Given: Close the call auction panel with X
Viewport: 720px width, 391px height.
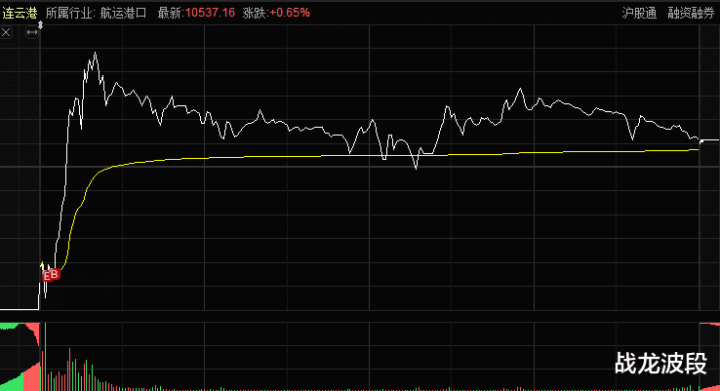Looking at the screenshot, I should [6, 33].
